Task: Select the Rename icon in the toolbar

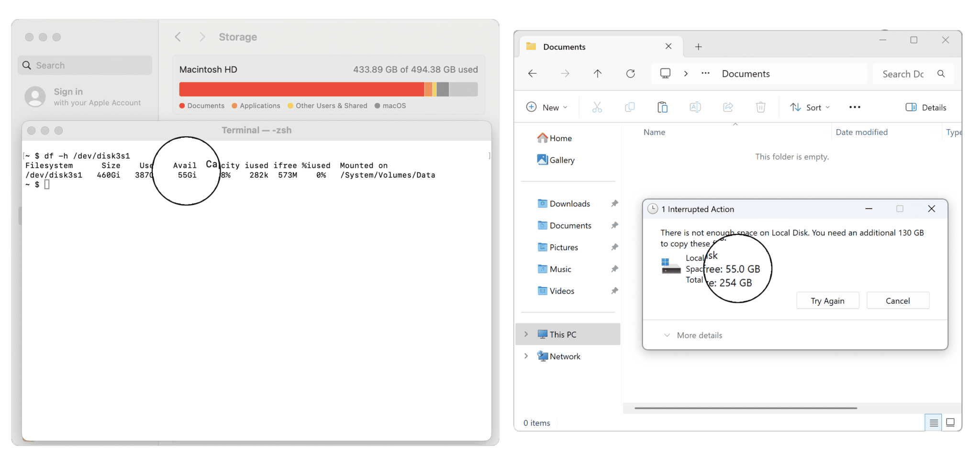Action: [695, 107]
